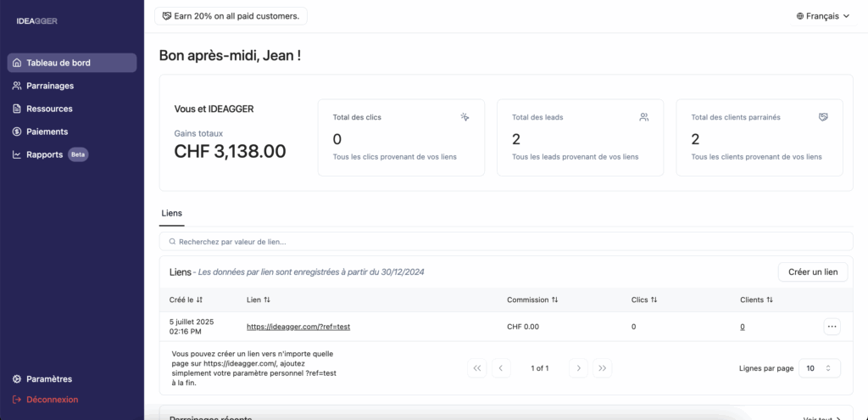
Task: Sort the table by Clics column
Action: click(x=644, y=300)
